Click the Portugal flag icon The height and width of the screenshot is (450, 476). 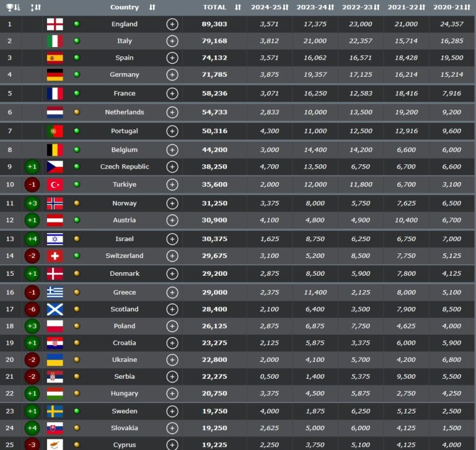[55, 131]
